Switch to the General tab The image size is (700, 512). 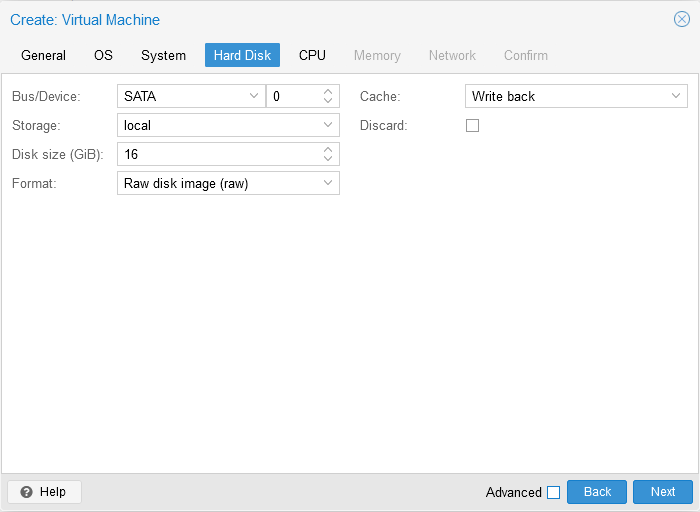point(43,55)
